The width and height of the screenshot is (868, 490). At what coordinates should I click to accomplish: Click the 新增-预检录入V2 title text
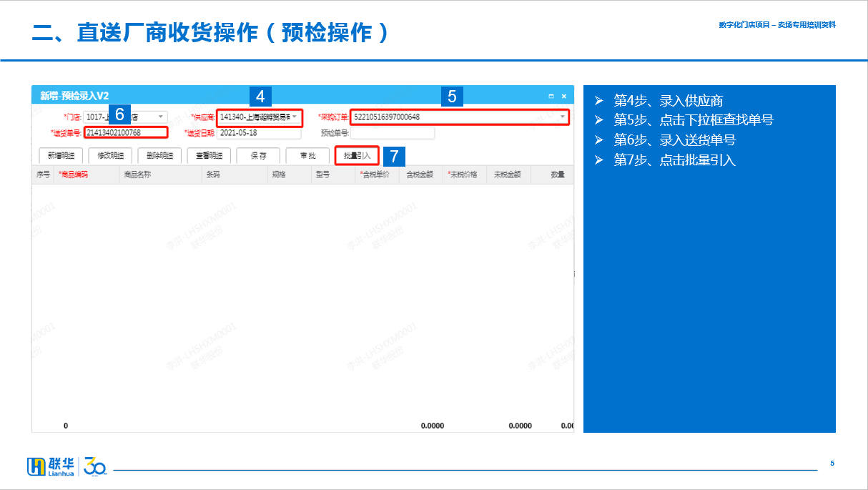point(74,96)
